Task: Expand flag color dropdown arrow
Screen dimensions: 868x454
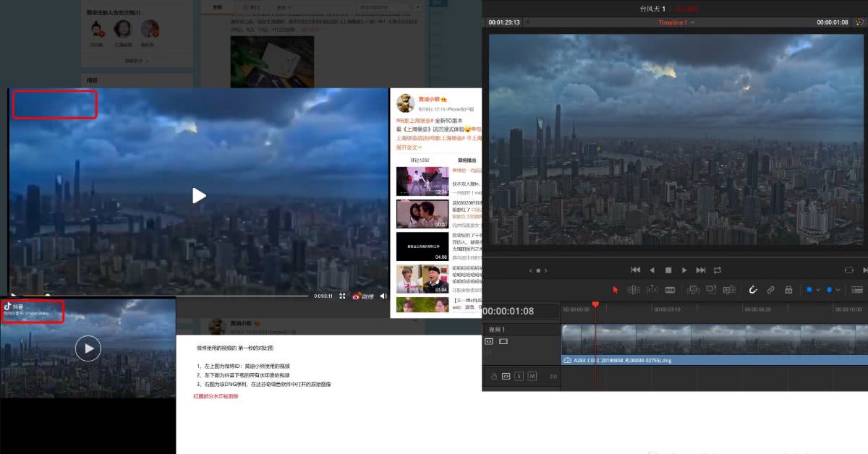Action: click(818, 290)
